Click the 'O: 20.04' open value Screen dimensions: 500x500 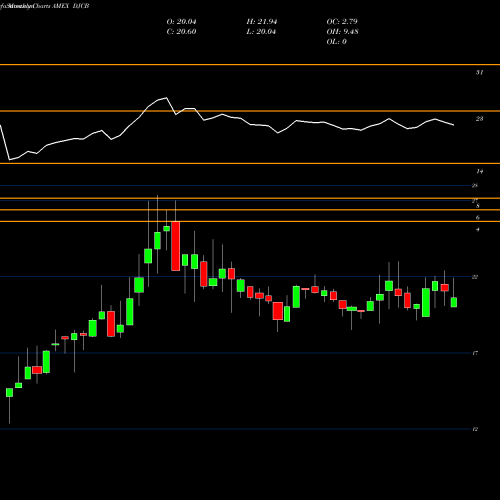[181, 22]
